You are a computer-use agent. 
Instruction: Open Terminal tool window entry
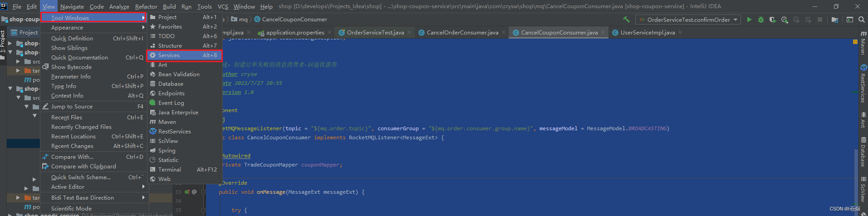[x=184, y=170]
